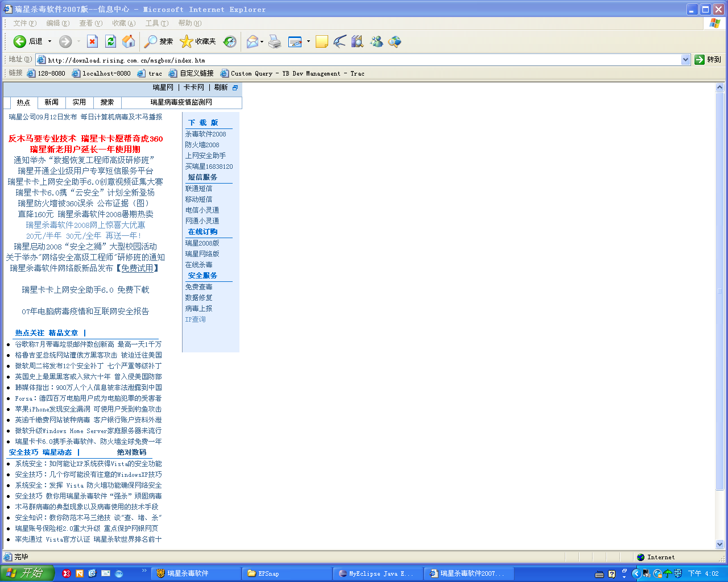728x582 pixels.
Task: Click the small window icon beside 刷新
Action: click(235, 88)
